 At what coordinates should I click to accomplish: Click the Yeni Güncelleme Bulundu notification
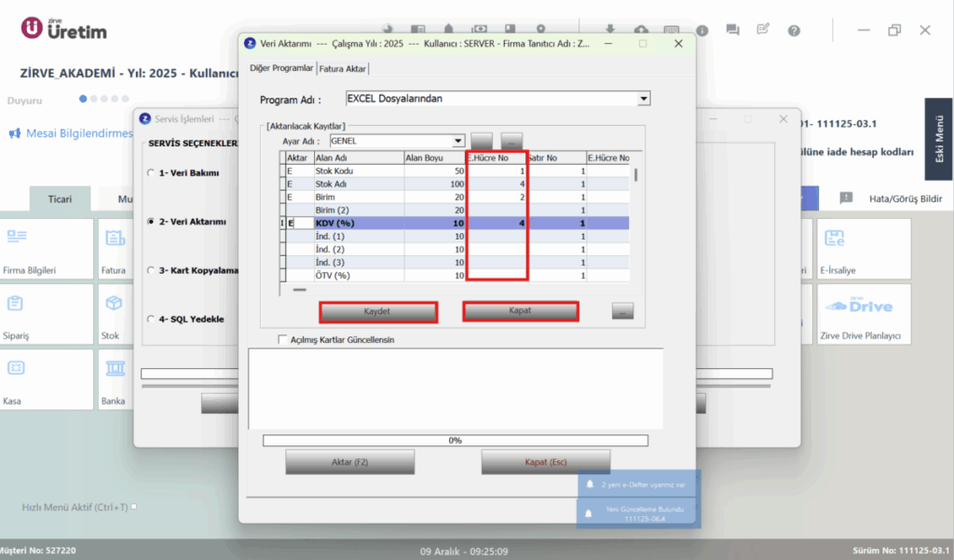(637, 513)
